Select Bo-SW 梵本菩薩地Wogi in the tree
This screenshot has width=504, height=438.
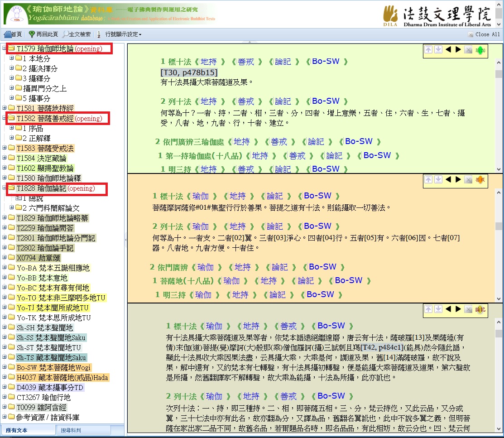click(x=53, y=368)
